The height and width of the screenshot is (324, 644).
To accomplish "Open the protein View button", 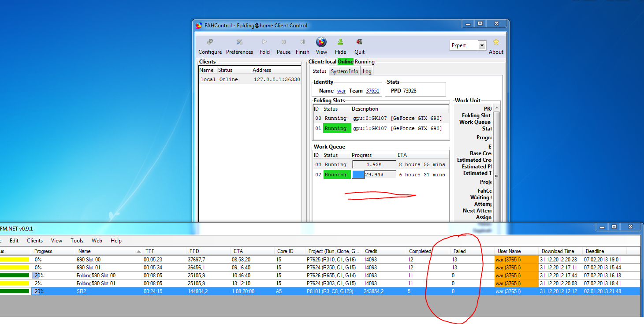I will point(321,46).
